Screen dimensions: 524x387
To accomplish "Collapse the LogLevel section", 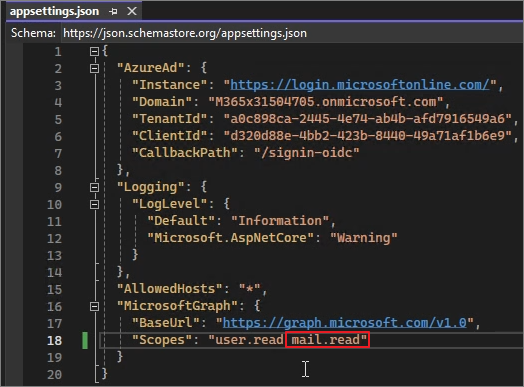I will pyautogui.click(x=95, y=204).
